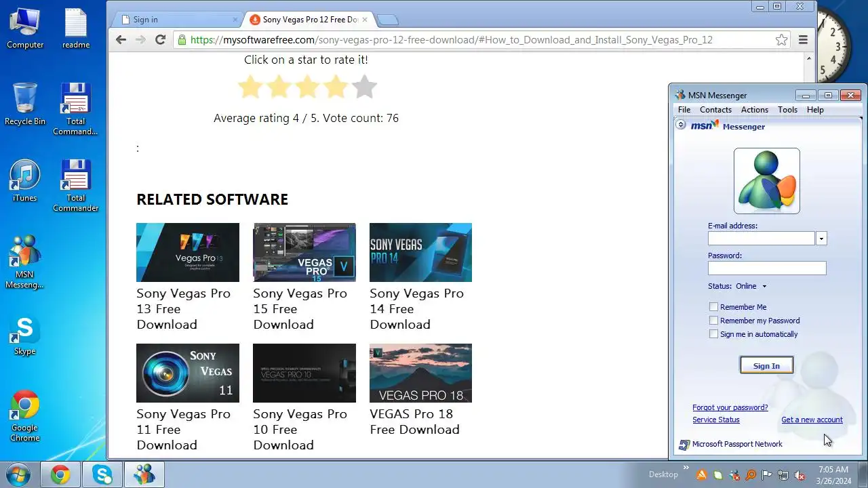Reload the current Chrome page

(x=160, y=40)
